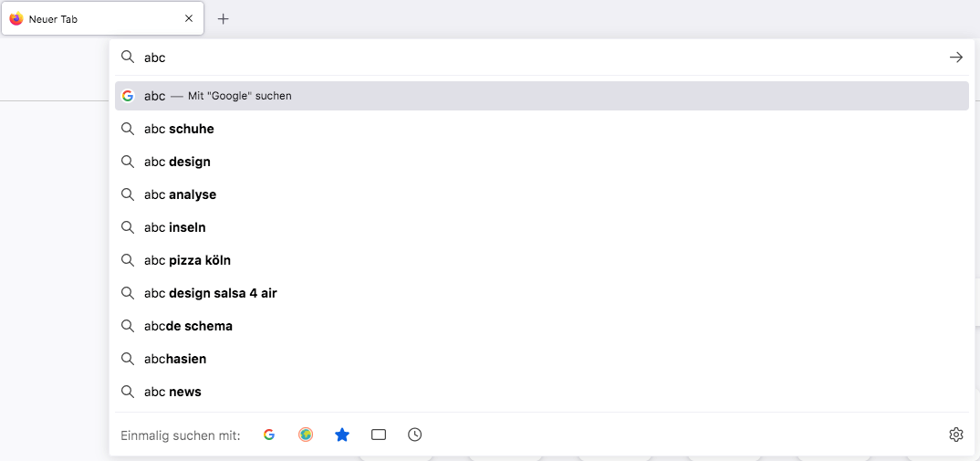Search bookmarks via the blue star icon

coord(342,435)
